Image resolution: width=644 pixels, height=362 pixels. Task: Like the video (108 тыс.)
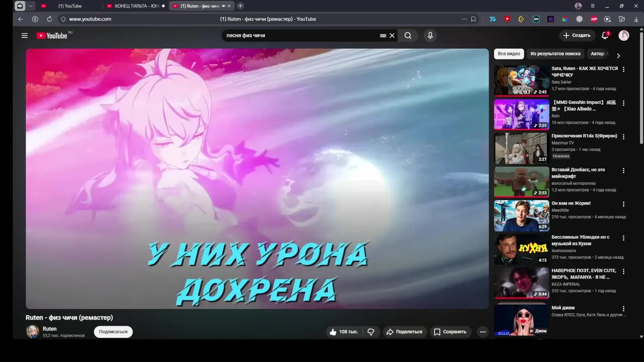344,332
